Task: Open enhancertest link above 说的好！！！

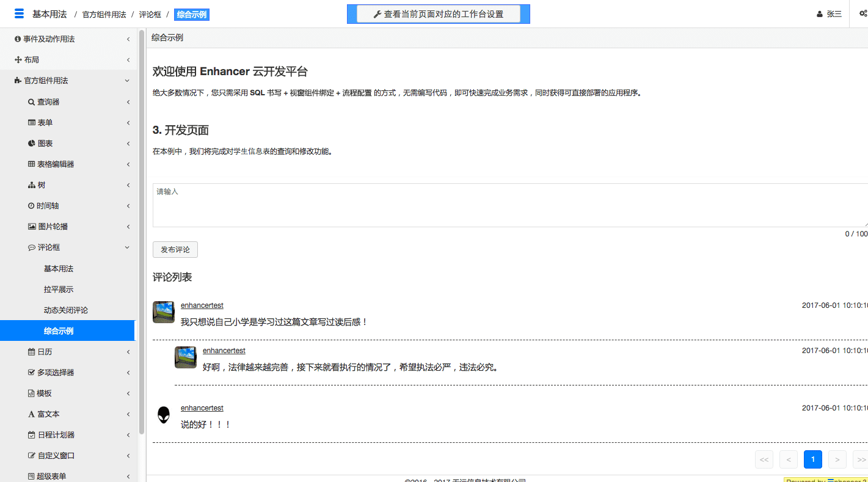Action: 202,408
